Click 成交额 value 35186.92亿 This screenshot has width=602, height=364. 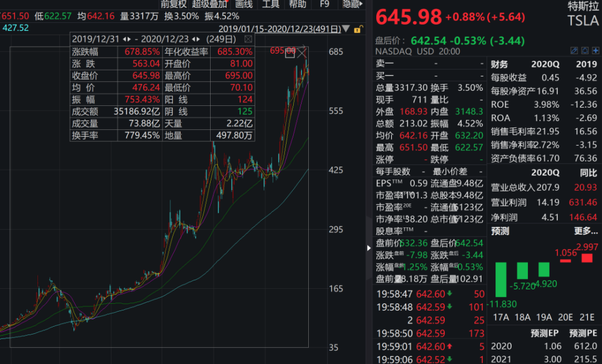point(137,112)
